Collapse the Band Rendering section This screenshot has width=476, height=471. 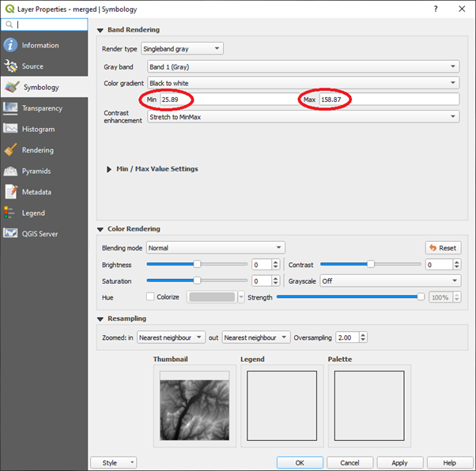coord(100,30)
